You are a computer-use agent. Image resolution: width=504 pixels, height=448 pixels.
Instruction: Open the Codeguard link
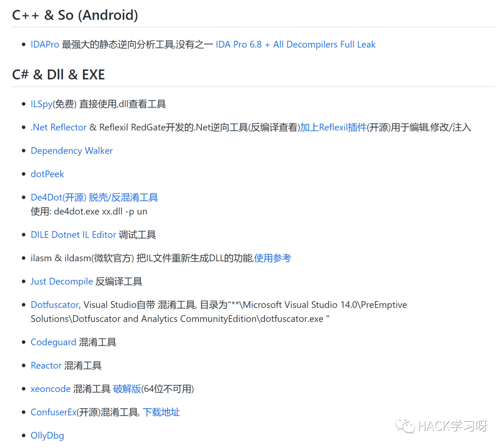pyautogui.click(x=53, y=342)
